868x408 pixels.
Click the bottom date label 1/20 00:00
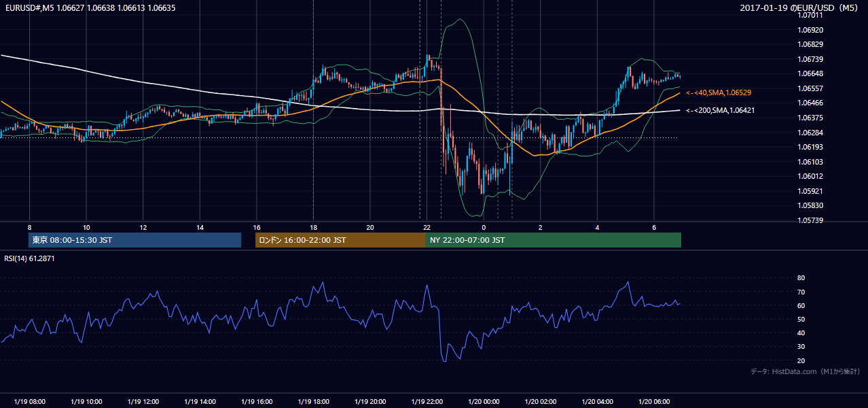coord(484,401)
